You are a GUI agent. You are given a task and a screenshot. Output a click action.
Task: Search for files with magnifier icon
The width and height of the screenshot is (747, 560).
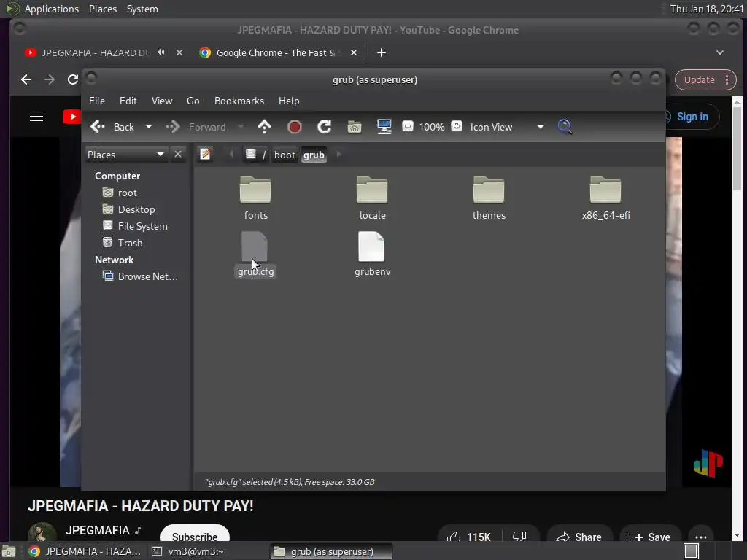(565, 127)
